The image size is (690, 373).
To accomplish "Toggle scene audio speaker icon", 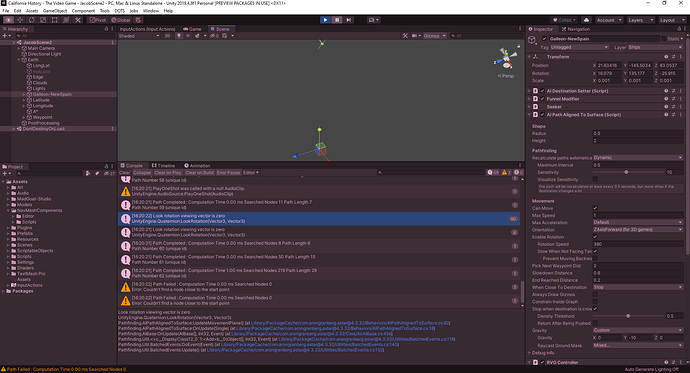I will [188, 36].
